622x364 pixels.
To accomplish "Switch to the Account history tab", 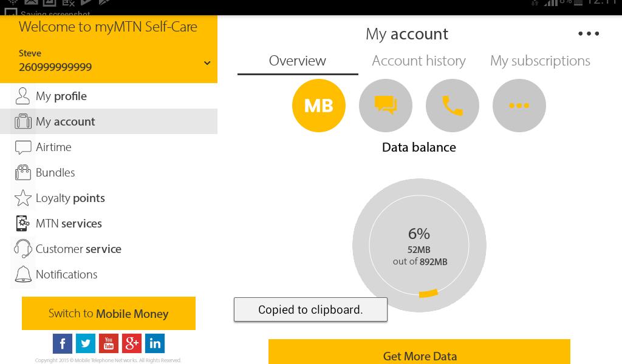I will point(419,61).
